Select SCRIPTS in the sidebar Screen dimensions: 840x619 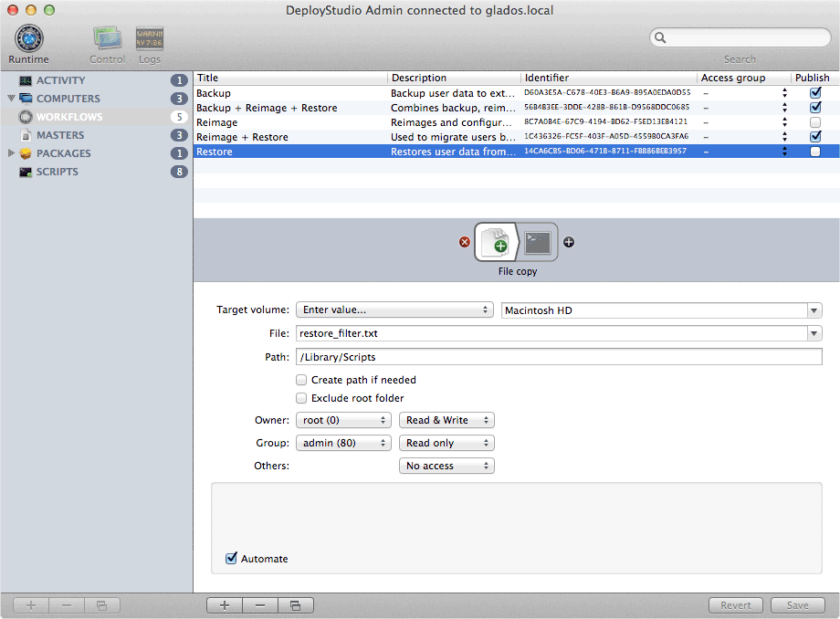(x=57, y=172)
